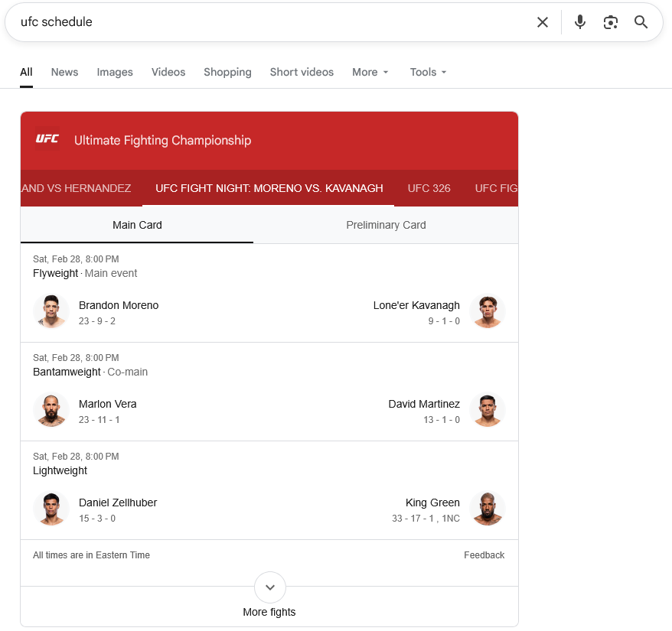Click the Bantamweight Co-main label
Screen dimensions: 672x631
pos(90,372)
